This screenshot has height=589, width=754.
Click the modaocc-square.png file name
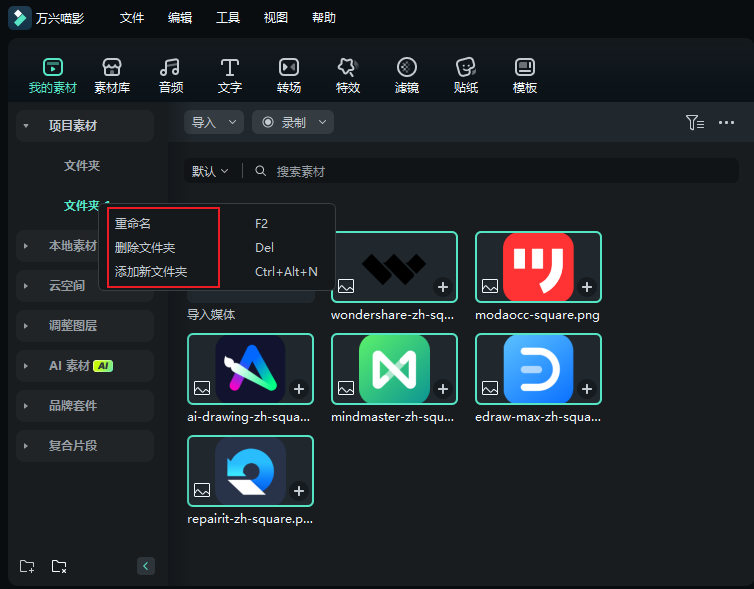[x=537, y=315]
